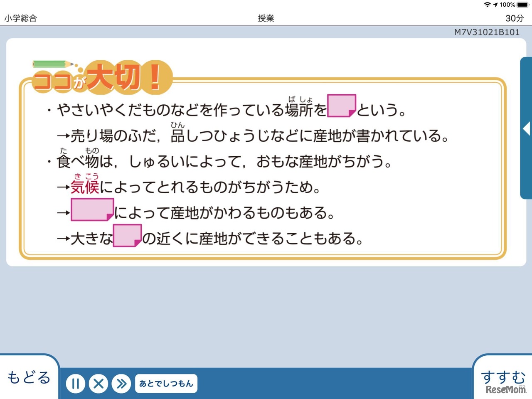Click the double-arrow skip icon
532x399 pixels.
point(122,384)
